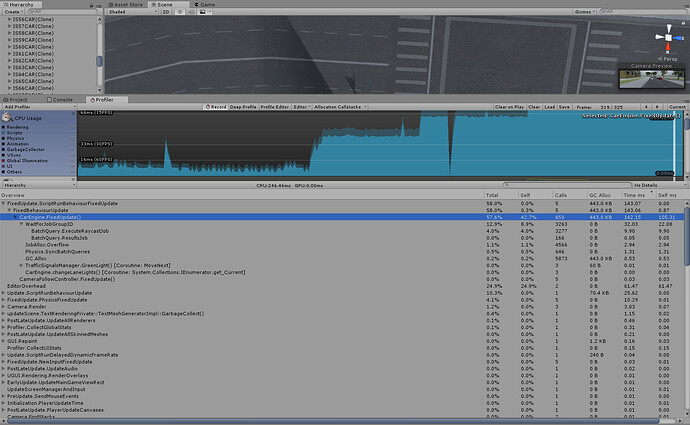Open the Add Profiler dropdown

click(x=39, y=107)
